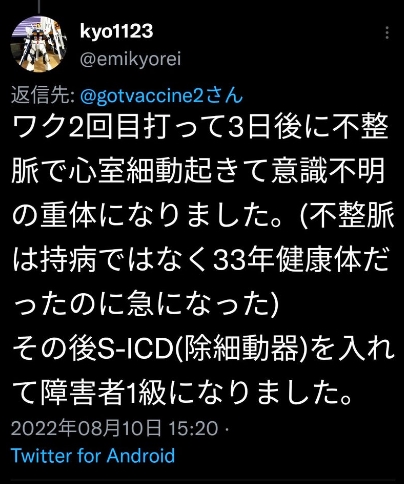Click the word 意識不明 in the tweet

click(x=328, y=172)
